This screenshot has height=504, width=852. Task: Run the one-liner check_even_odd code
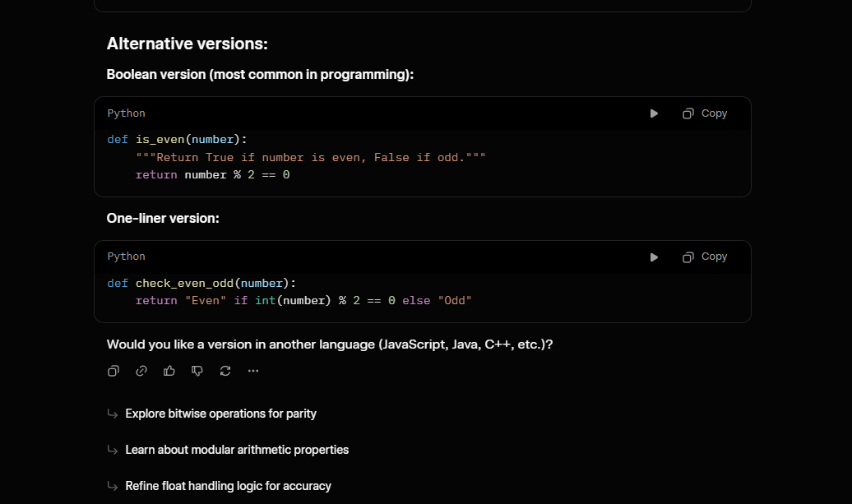click(x=654, y=257)
